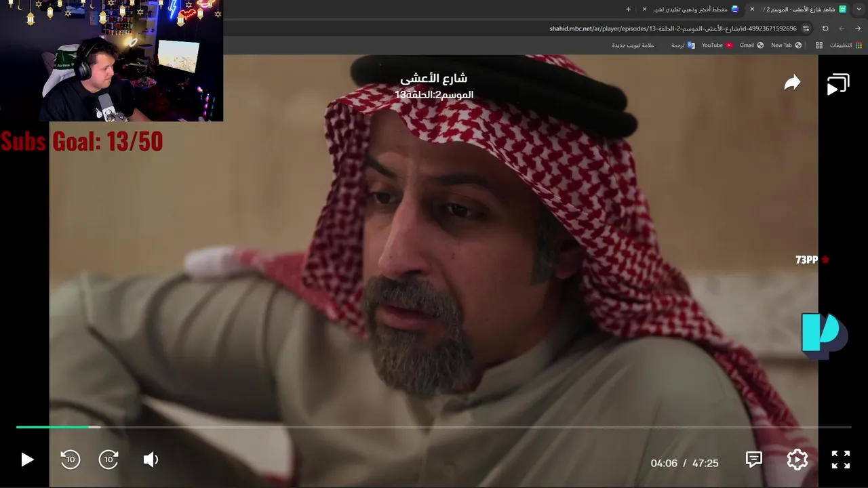Play the paused episode video
The width and height of the screenshot is (868, 488).
pos(27,460)
